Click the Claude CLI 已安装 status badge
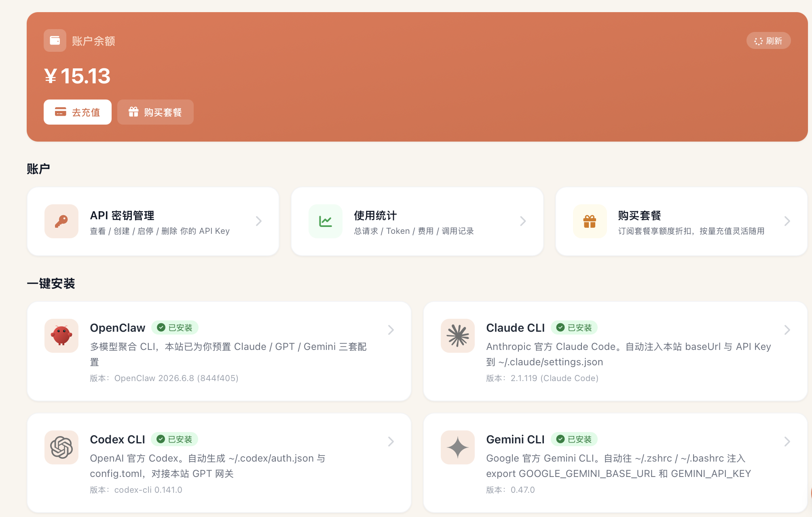This screenshot has width=812, height=517. (x=574, y=328)
